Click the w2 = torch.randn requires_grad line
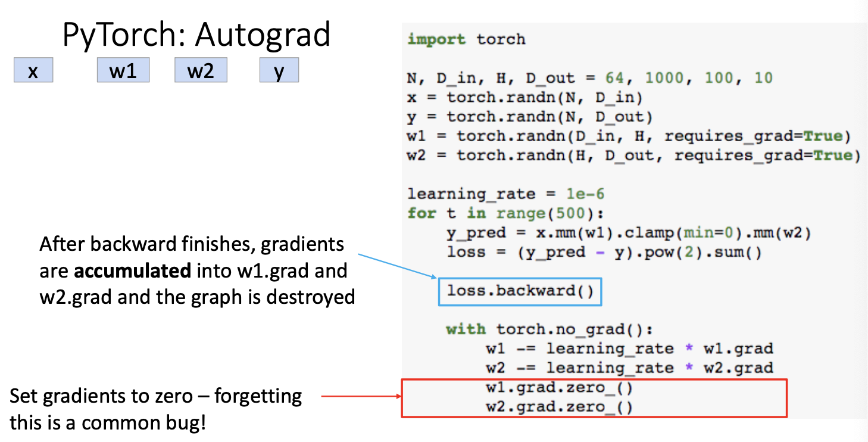The height and width of the screenshot is (442, 868). (634, 155)
